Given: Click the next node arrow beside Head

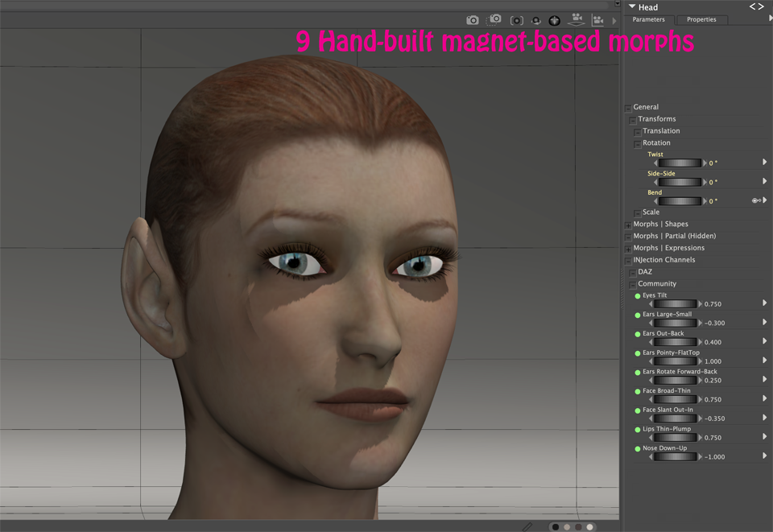Looking at the screenshot, I should pos(761,6).
